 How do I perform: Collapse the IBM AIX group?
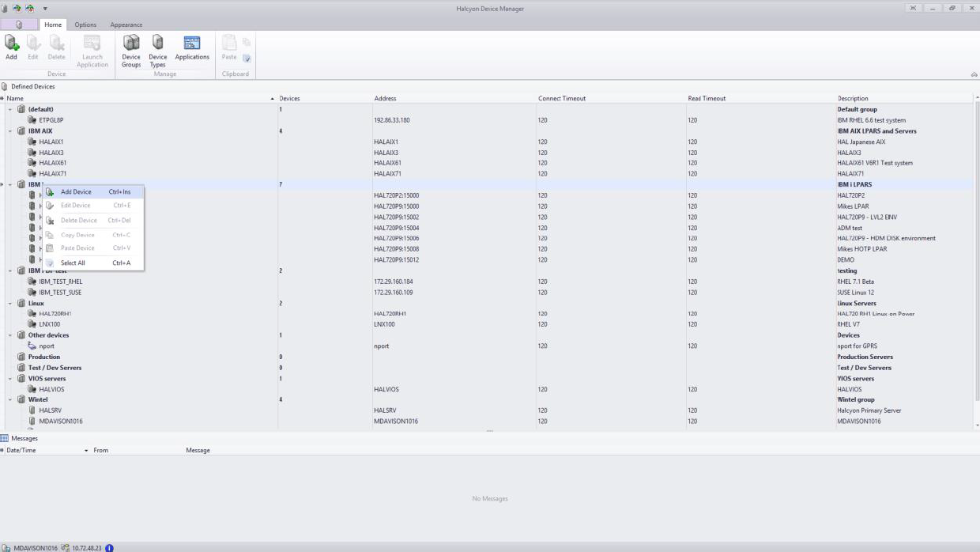tap(10, 131)
